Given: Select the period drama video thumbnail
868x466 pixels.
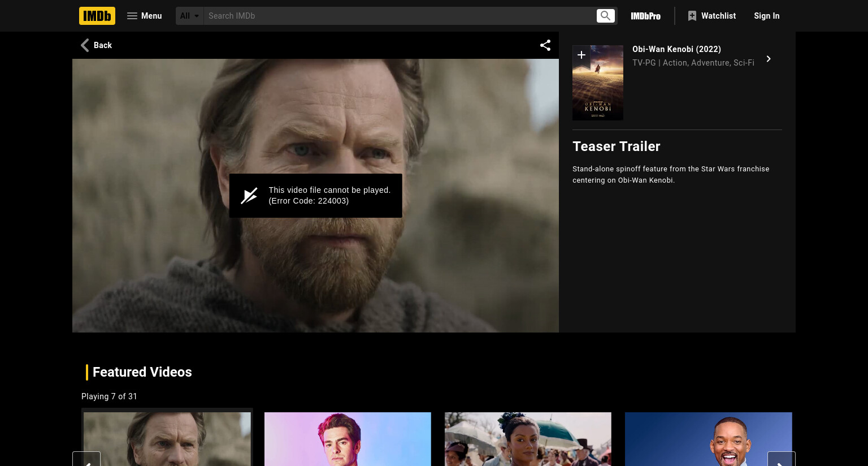Looking at the screenshot, I should 528,439.
